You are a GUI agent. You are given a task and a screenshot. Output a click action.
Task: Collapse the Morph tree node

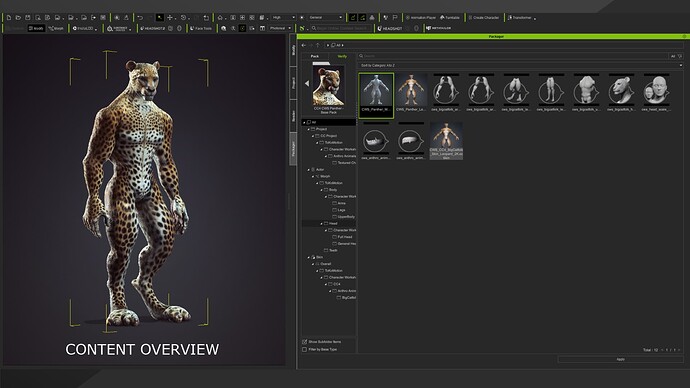(x=313, y=176)
